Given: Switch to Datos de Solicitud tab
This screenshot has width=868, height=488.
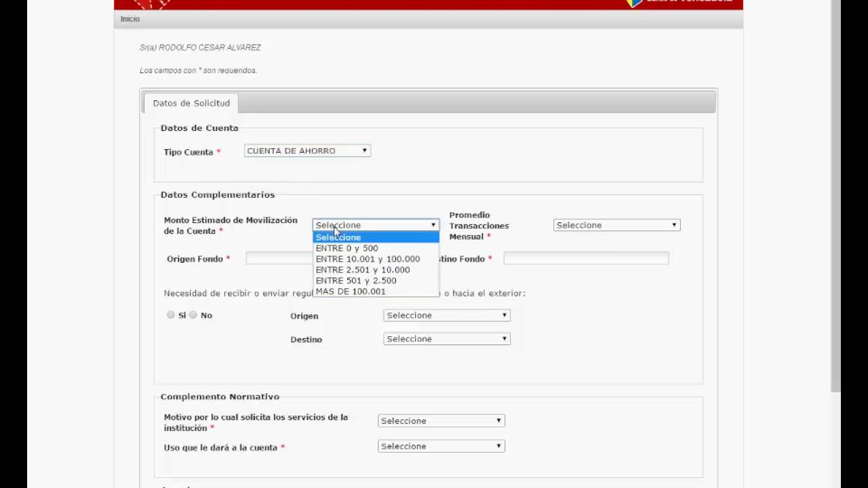Looking at the screenshot, I should [191, 103].
